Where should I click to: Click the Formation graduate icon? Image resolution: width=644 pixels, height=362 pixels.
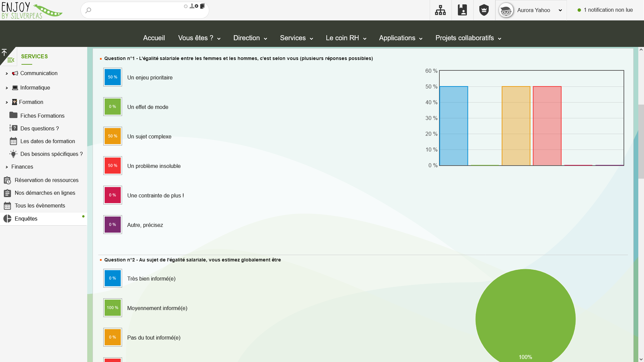[x=14, y=102]
